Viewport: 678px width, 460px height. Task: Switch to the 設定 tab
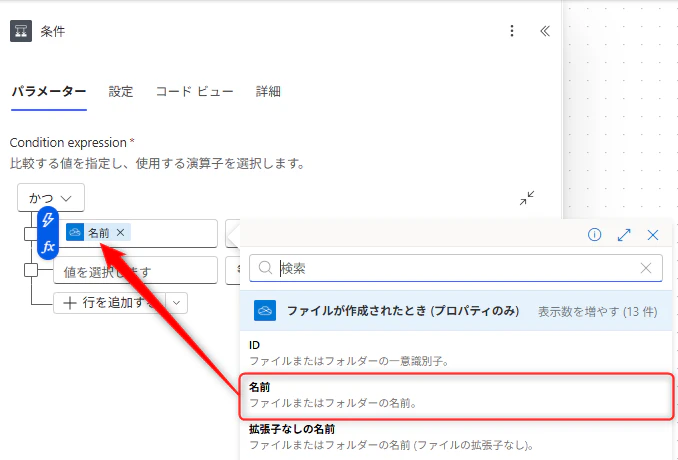point(121,91)
